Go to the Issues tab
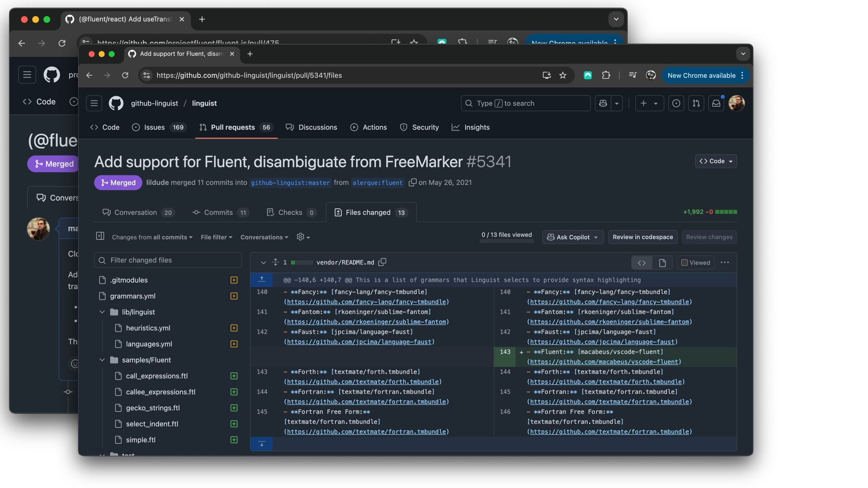This screenshot has height=488, width=868. 154,127
